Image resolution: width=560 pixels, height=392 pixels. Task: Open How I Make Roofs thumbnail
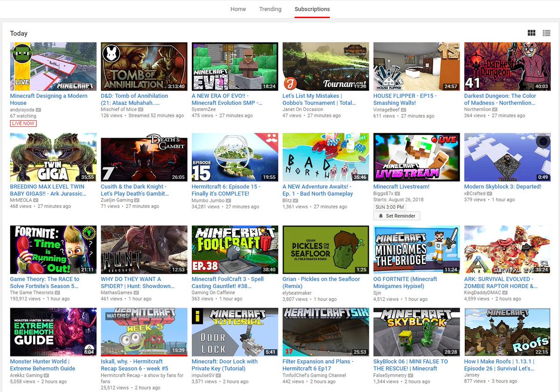[507, 332]
